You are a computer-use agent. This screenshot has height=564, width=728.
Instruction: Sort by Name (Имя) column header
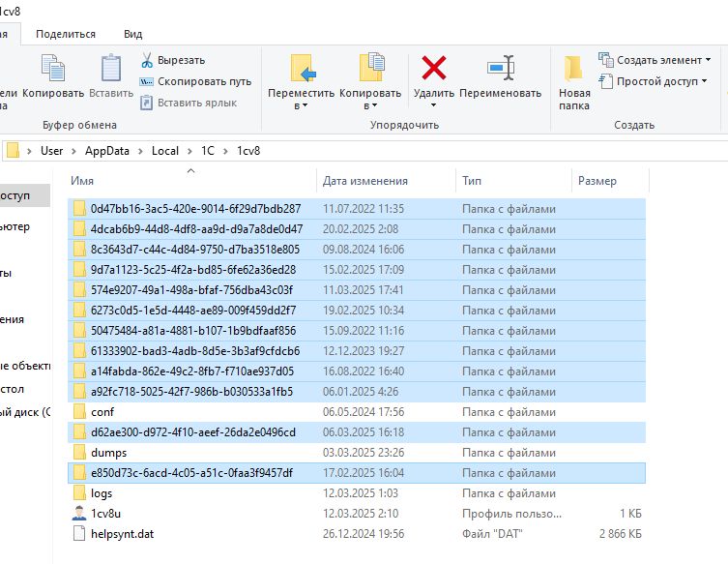pyautogui.click(x=82, y=181)
